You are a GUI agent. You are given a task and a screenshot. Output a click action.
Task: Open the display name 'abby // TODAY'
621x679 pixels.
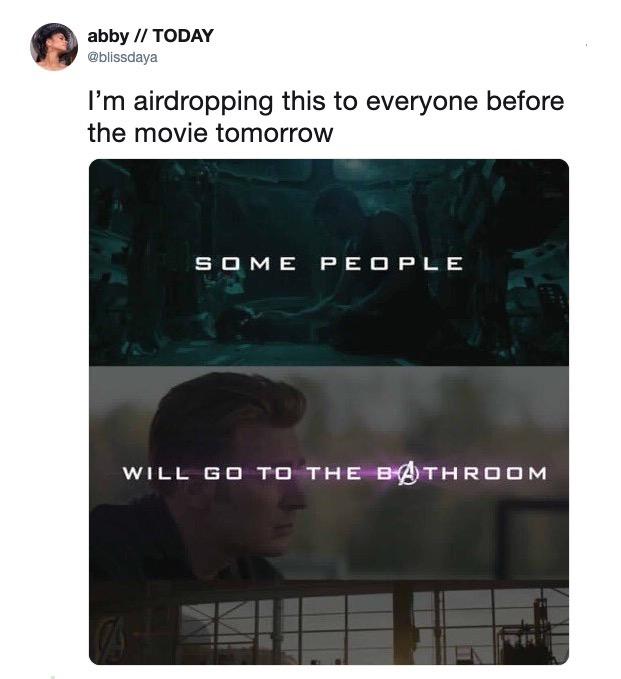[150, 36]
